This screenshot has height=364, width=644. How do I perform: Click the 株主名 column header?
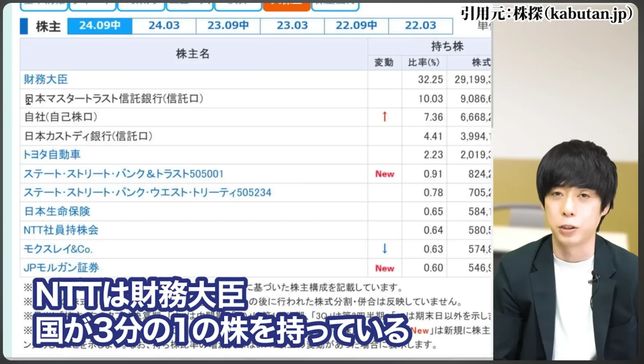tap(193, 54)
